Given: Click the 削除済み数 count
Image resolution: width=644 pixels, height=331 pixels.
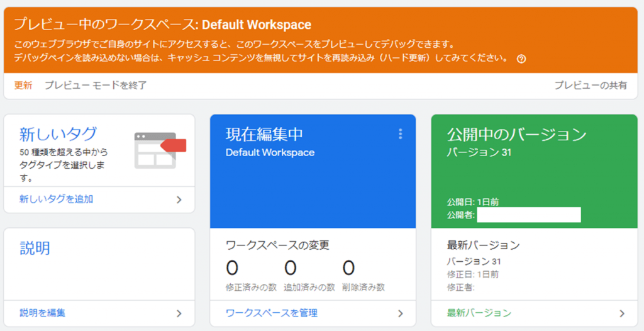Looking at the screenshot, I should 348,269.
